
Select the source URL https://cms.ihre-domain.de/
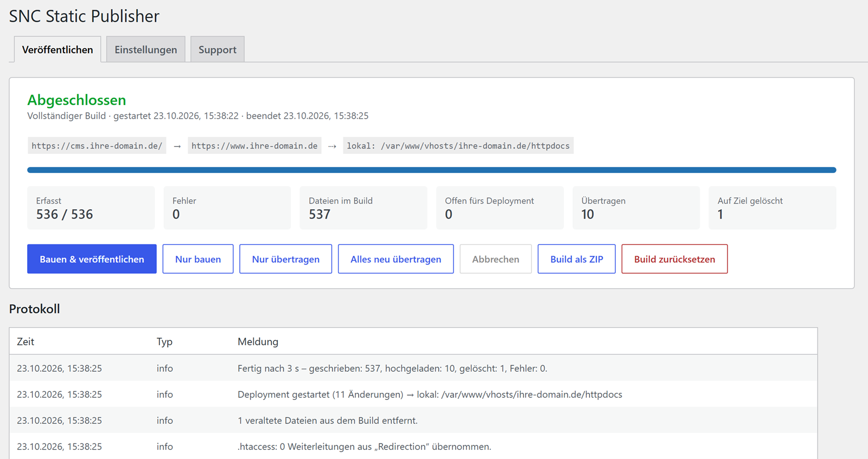click(x=97, y=146)
